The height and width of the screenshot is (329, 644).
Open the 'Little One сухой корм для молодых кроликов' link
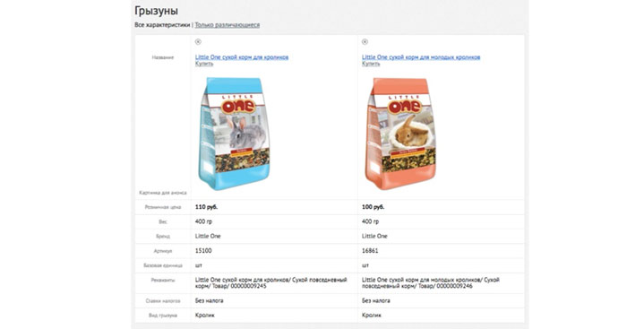pos(421,57)
